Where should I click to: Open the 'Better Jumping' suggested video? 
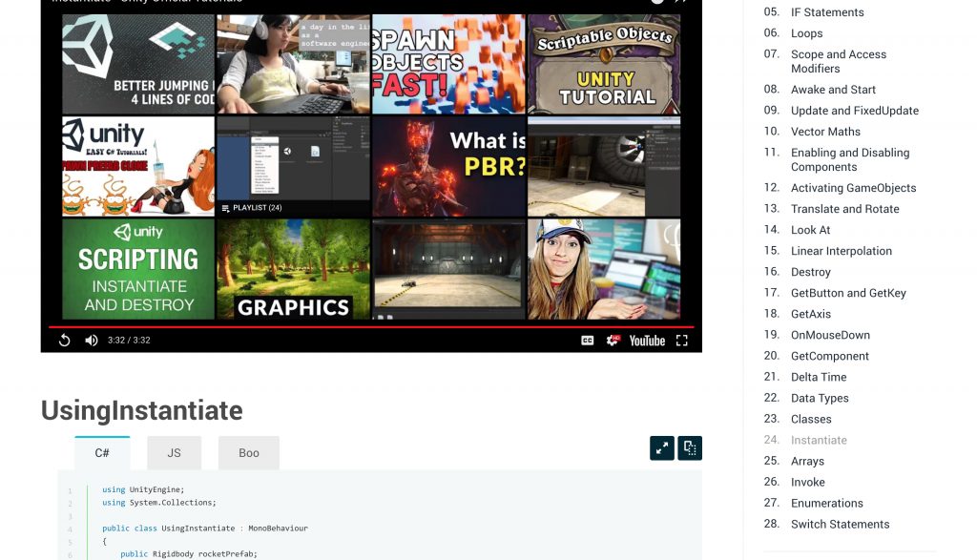click(x=138, y=64)
